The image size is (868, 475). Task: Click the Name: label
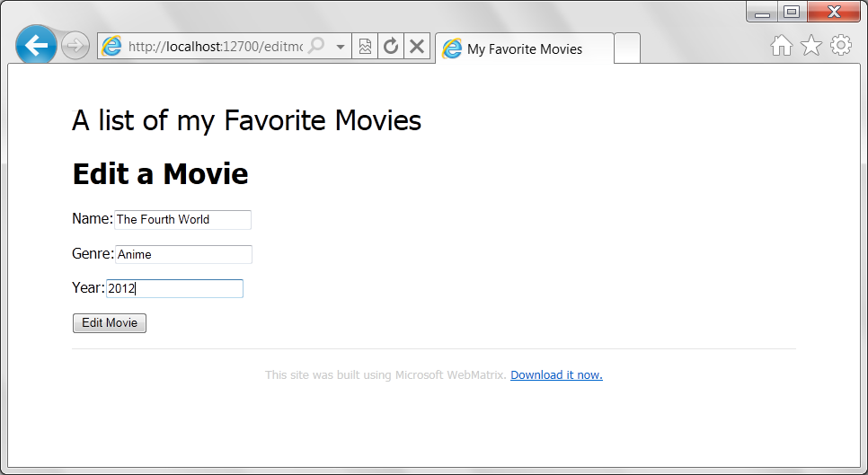(x=93, y=219)
